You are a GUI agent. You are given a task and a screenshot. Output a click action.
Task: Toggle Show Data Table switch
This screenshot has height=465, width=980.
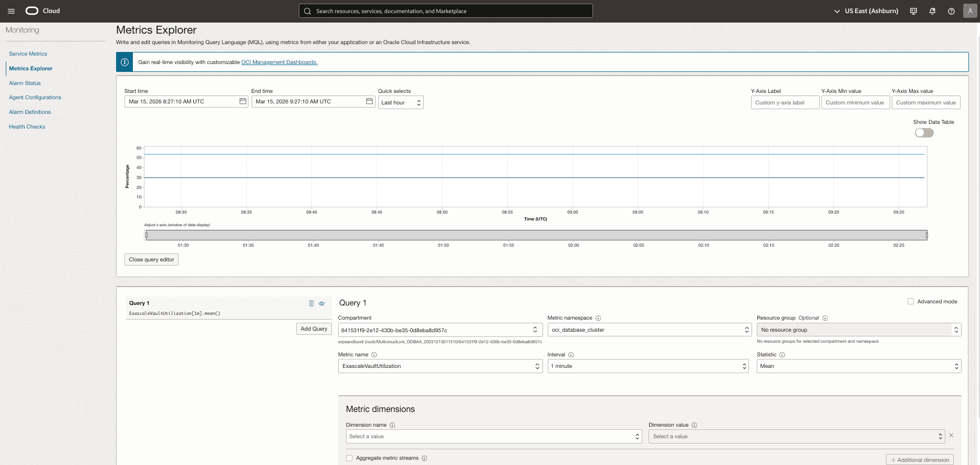click(x=924, y=133)
